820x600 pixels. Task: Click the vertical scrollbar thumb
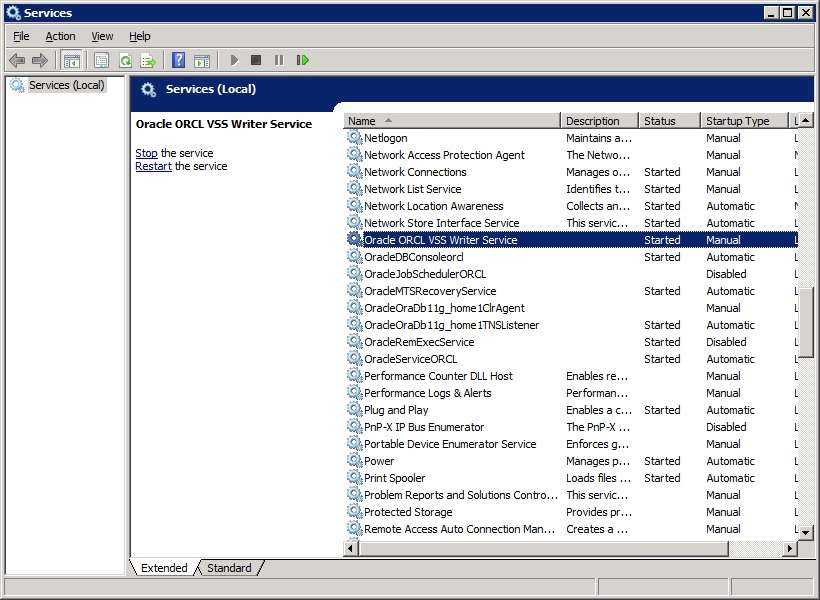[805, 323]
